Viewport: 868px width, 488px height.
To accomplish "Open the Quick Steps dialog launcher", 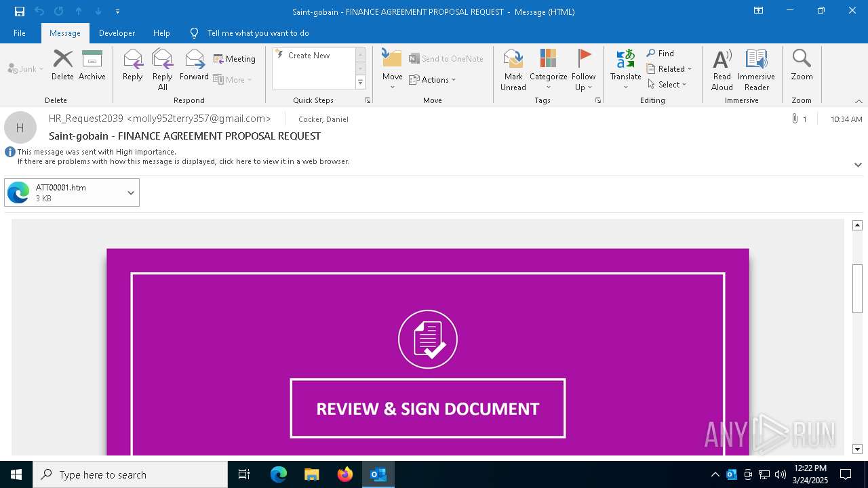I will pyautogui.click(x=368, y=100).
